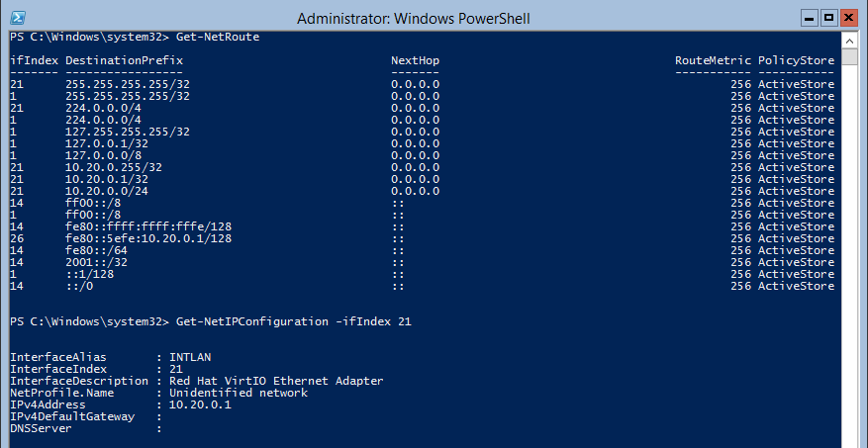Screen dimensions: 868x448
Task: Click the Get-NetRoute command text
Action: (218, 37)
